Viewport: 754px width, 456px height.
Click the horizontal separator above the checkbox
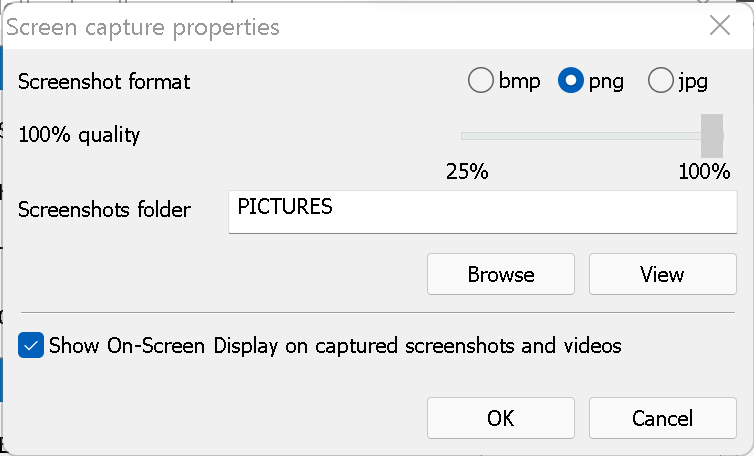(377, 312)
